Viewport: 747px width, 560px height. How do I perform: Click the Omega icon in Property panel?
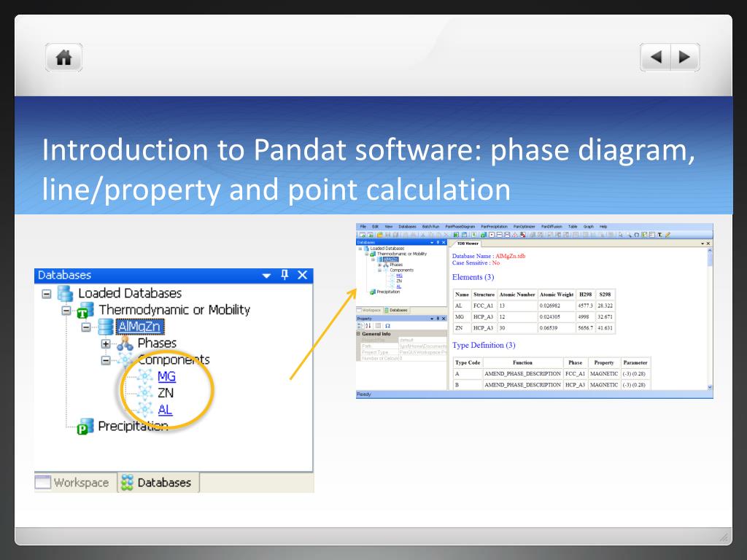[387, 326]
